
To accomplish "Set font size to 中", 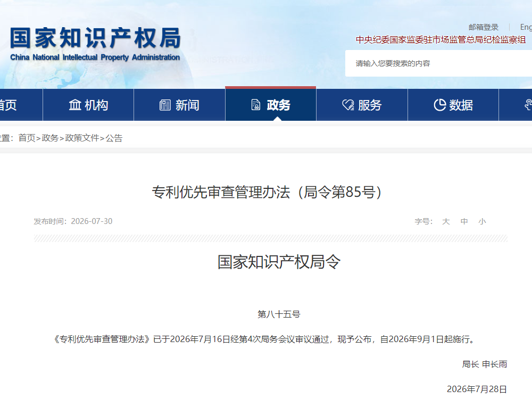I will (x=464, y=221).
